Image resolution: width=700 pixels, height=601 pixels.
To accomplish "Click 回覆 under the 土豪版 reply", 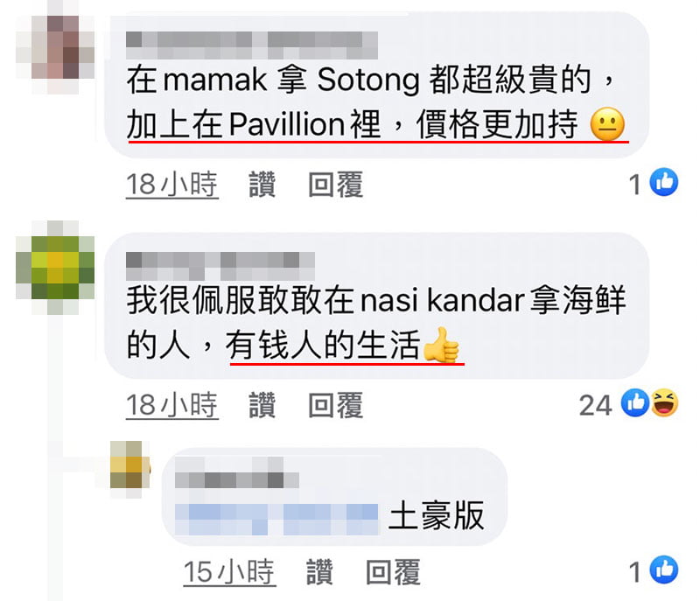I will 393,571.
